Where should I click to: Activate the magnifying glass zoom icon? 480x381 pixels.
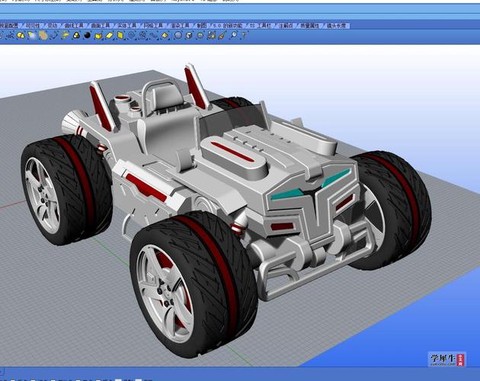234,35
